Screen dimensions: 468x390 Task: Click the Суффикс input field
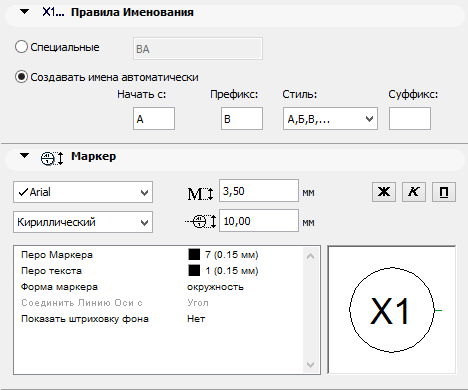tap(410, 118)
